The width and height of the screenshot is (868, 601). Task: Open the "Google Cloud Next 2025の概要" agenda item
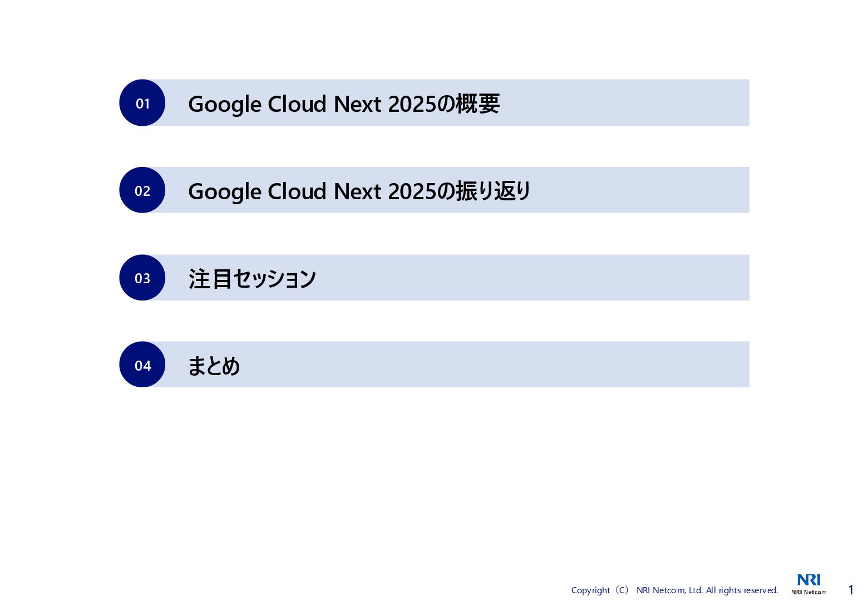(x=344, y=104)
